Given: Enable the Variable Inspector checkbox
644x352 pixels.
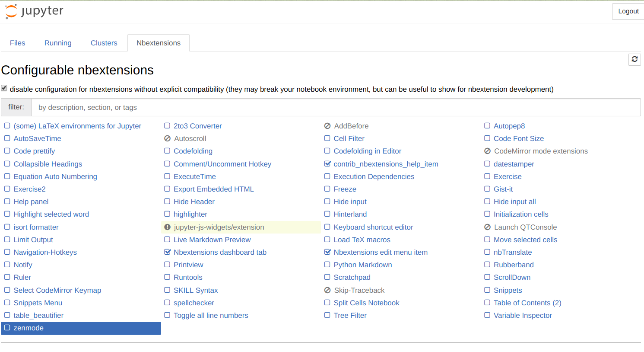Looking at the screenshot, I should (487, 315).
